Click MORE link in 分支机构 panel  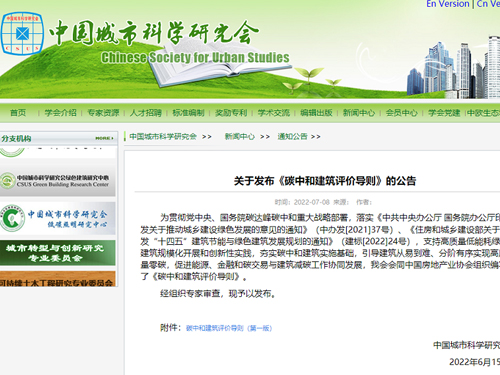click(104, 138)
